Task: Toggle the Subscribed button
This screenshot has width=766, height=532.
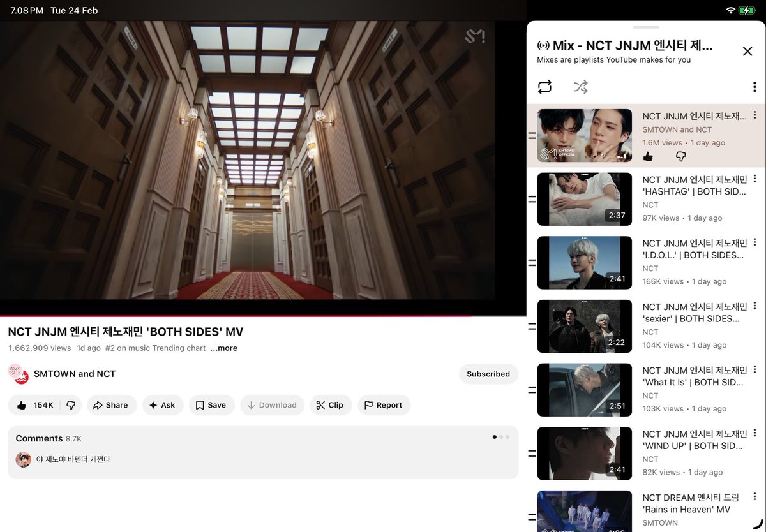Action: click(488, 374)
